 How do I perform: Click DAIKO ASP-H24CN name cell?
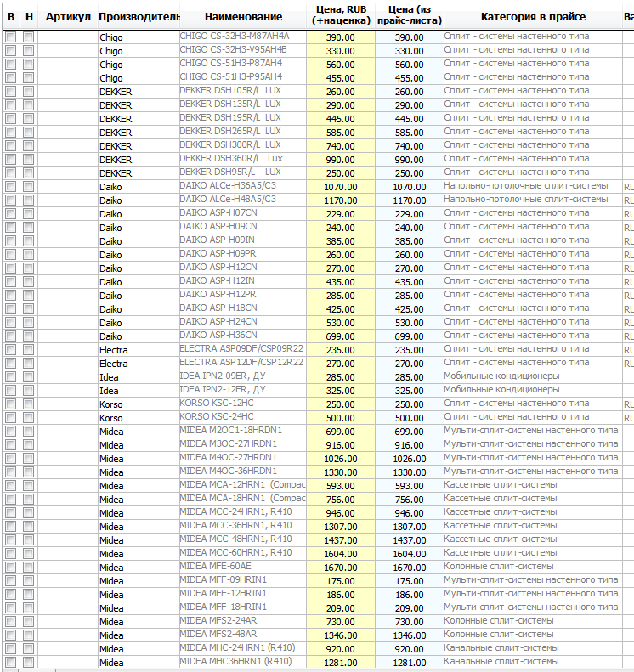[x=243, y=323]
